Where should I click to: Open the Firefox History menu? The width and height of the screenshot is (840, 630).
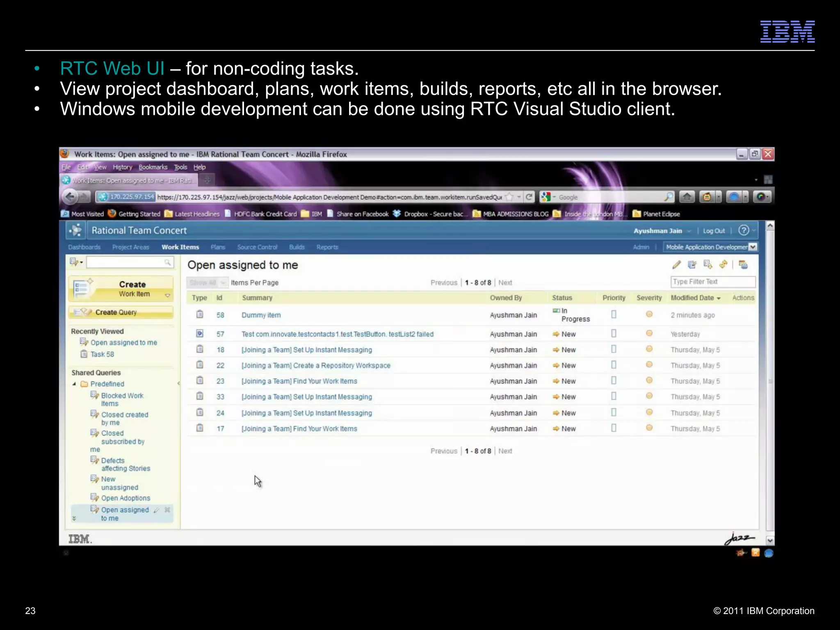click(x=123, y=167)
